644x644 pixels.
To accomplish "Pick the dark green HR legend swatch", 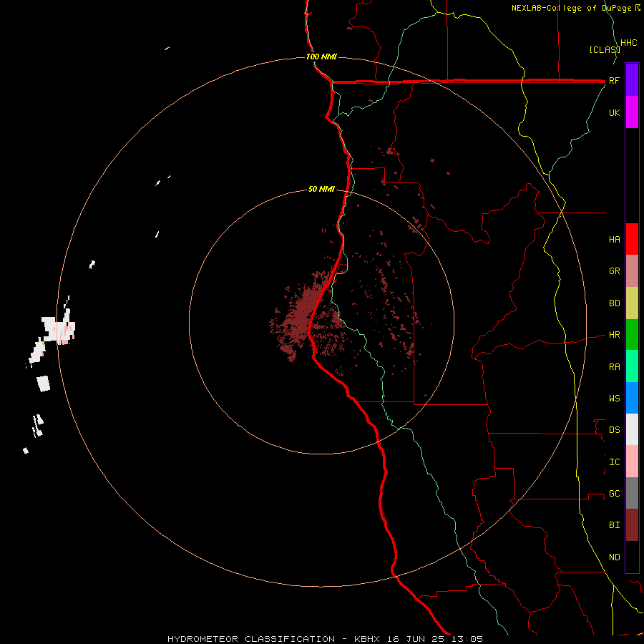I will (x=632, y=334).
